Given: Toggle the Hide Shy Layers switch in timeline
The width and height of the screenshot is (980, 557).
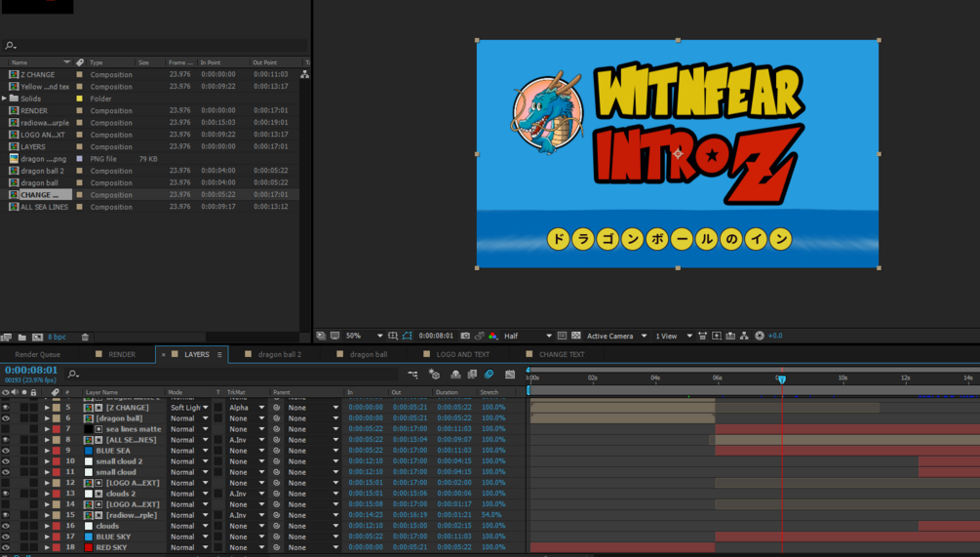Looking at the screenshot, I should (455, 375).
